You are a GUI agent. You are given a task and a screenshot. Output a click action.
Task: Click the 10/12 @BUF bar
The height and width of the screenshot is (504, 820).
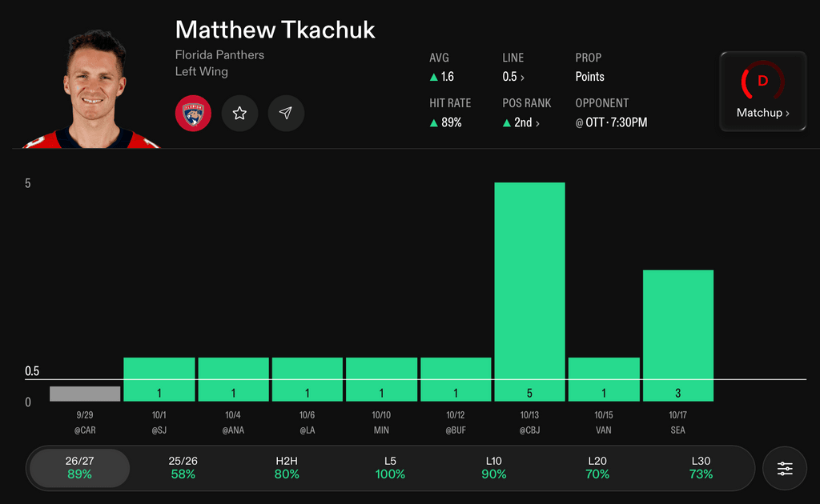point(456,379)
